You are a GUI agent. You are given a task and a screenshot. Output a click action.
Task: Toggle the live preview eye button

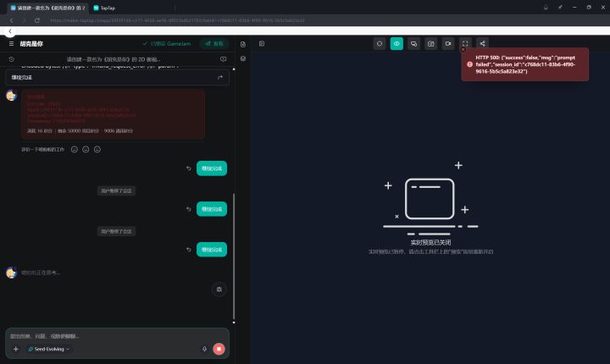coord(396,43)
